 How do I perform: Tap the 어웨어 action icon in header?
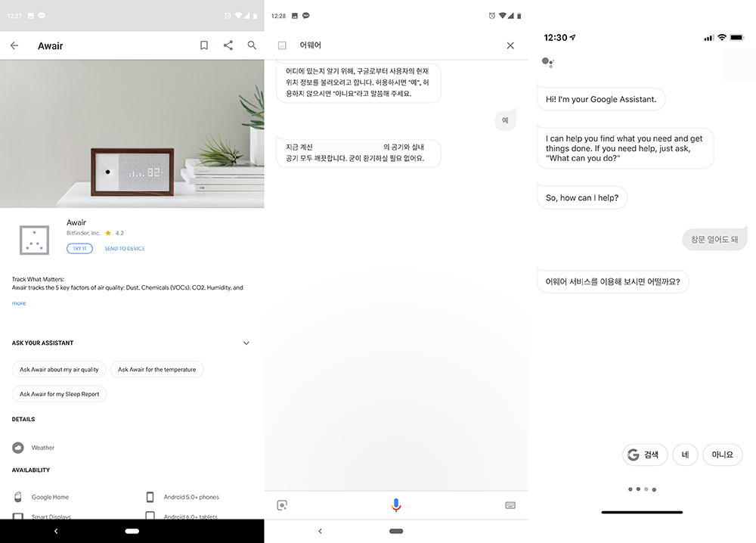pos(282,45)
